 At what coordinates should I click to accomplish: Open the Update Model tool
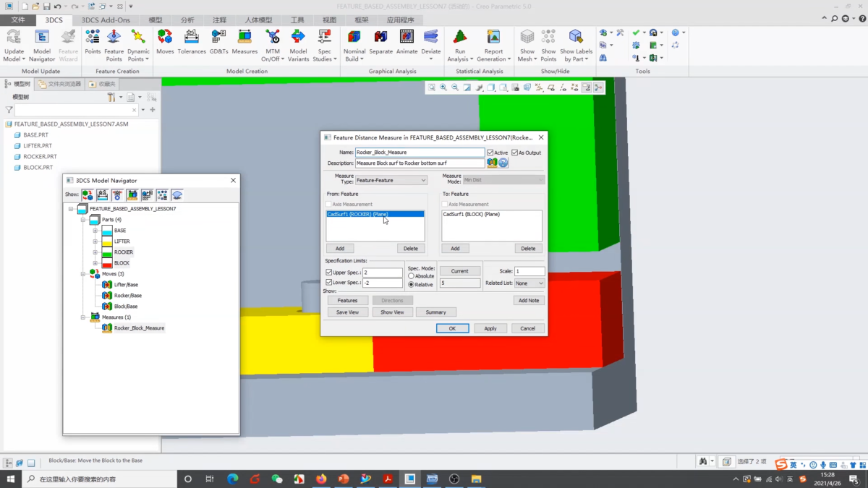point(14,45)
